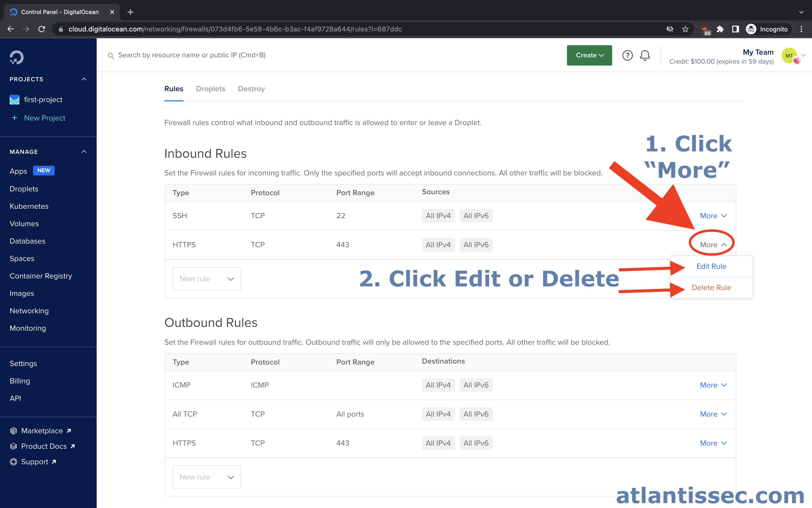The image size is (812, 508).
Task: Open notifications bell icon
Action: [x=645, y=55]
